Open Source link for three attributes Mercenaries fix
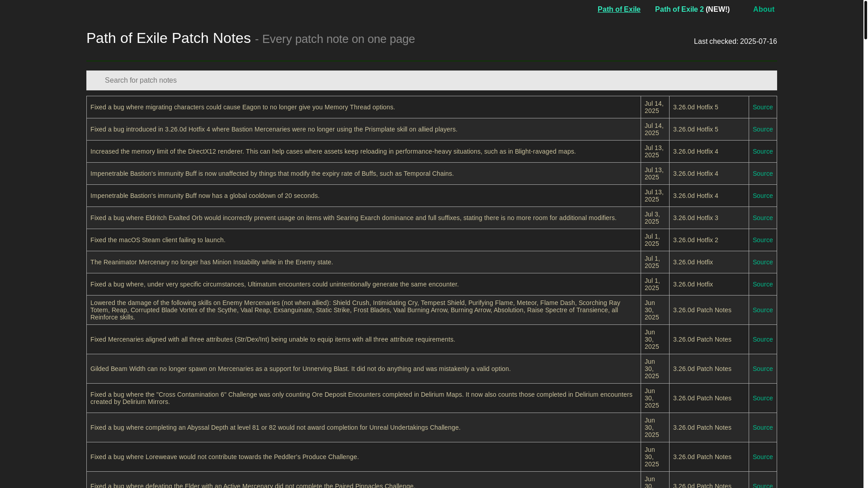Screen dimensions: 868x488 click(x=762, y=339)
